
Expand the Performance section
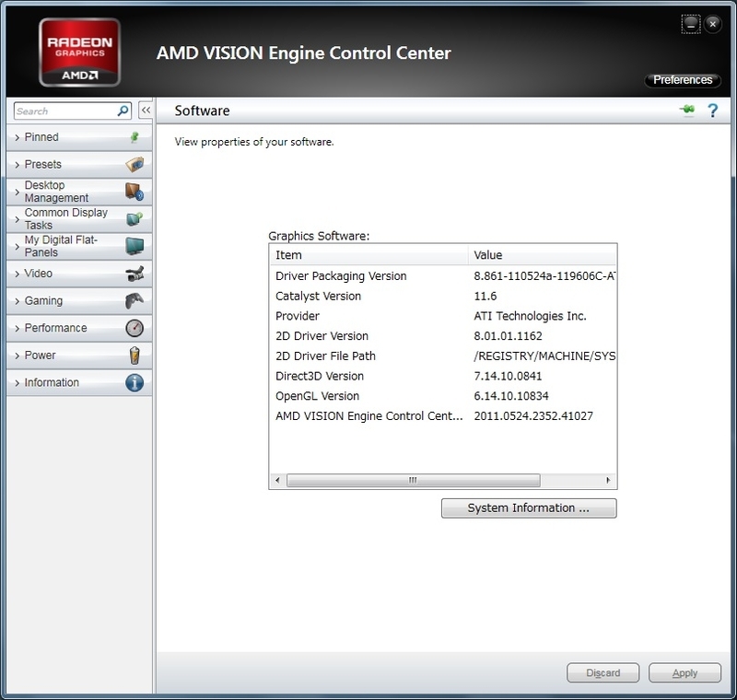pos(79,328)
